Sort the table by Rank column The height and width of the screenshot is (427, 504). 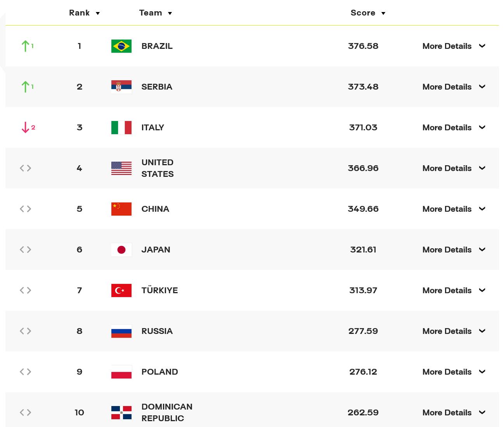click(84, 13)
